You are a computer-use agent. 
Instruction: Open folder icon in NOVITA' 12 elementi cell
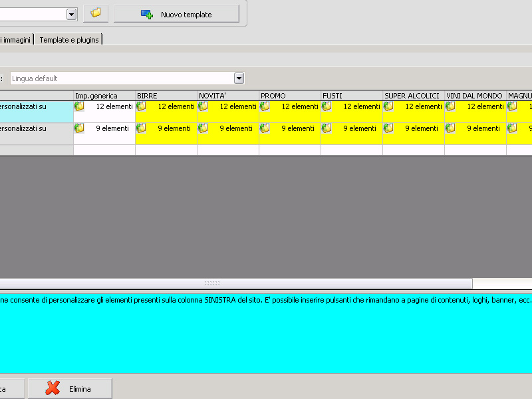[203, 106]
